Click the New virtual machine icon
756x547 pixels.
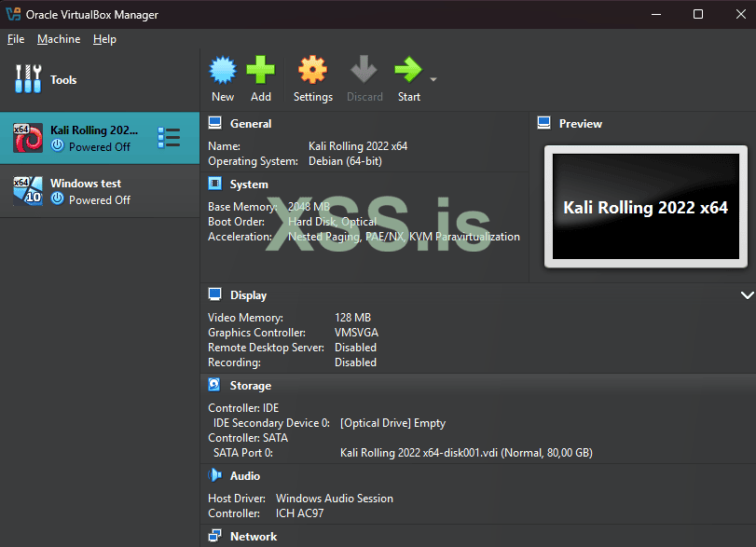click(x=223, y=70)
